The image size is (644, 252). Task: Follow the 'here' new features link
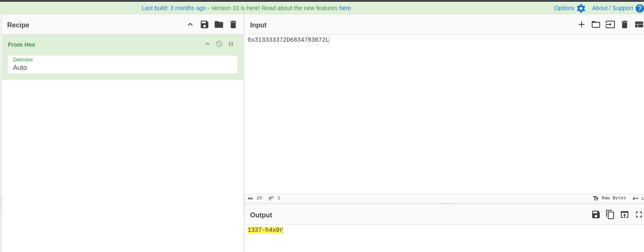point(345,8)
